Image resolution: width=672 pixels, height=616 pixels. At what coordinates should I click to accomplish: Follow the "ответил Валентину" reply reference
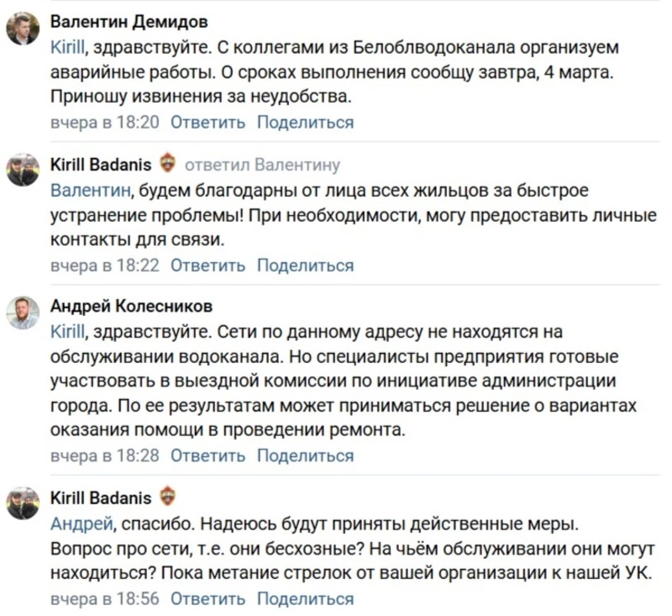coord(262,165)
